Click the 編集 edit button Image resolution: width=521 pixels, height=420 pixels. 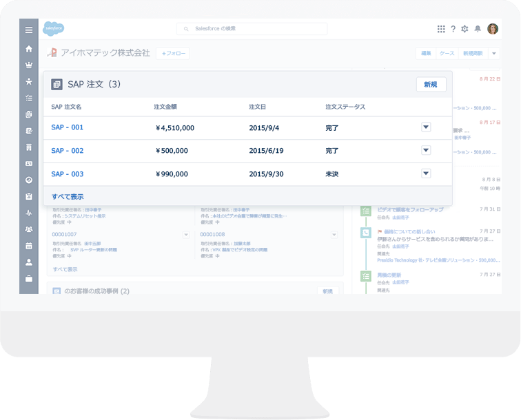pos(426,54)
